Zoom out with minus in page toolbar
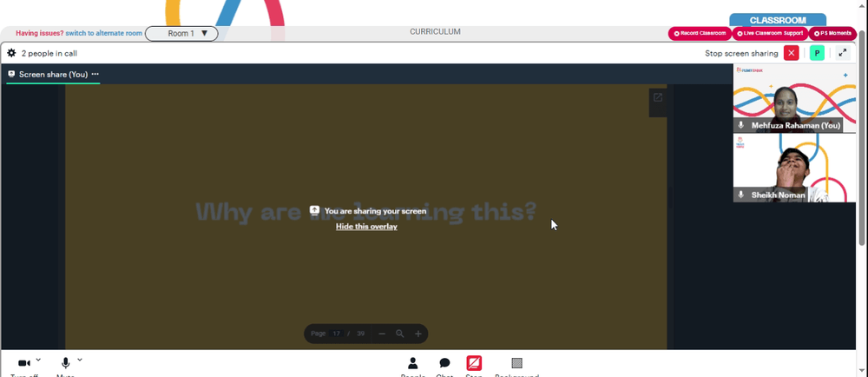The width and height of the screenshot is (868, 377). point(381,334)
